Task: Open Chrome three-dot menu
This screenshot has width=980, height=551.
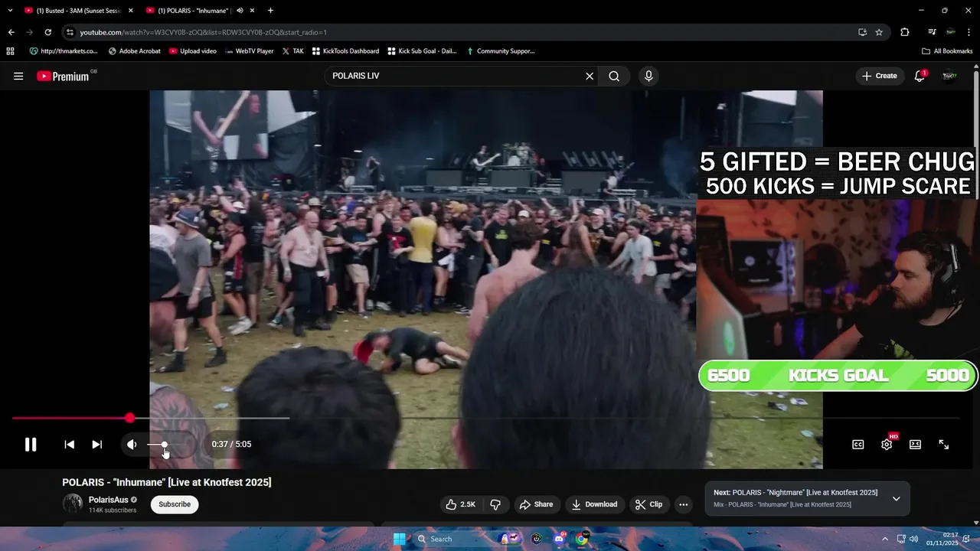Action: (969, 32)
